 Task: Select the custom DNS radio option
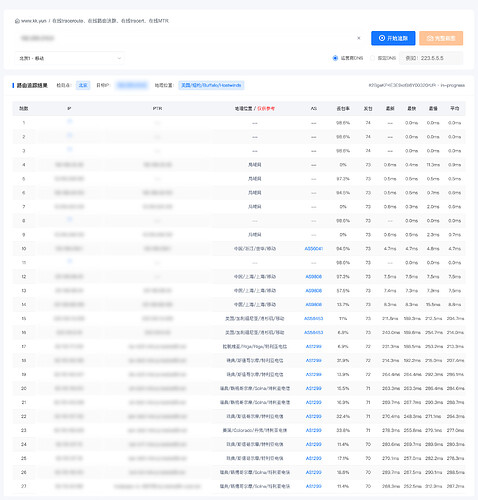pos(372,58)
